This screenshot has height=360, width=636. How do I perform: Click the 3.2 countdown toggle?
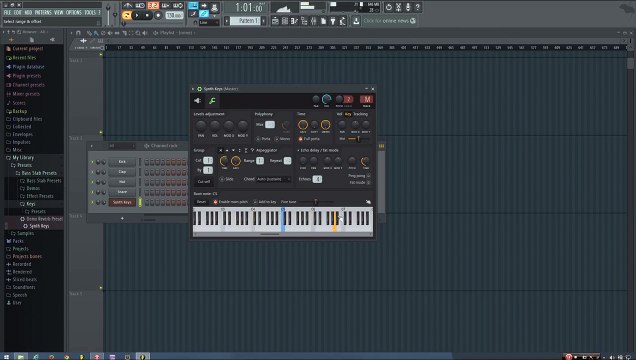coord(153,6)
